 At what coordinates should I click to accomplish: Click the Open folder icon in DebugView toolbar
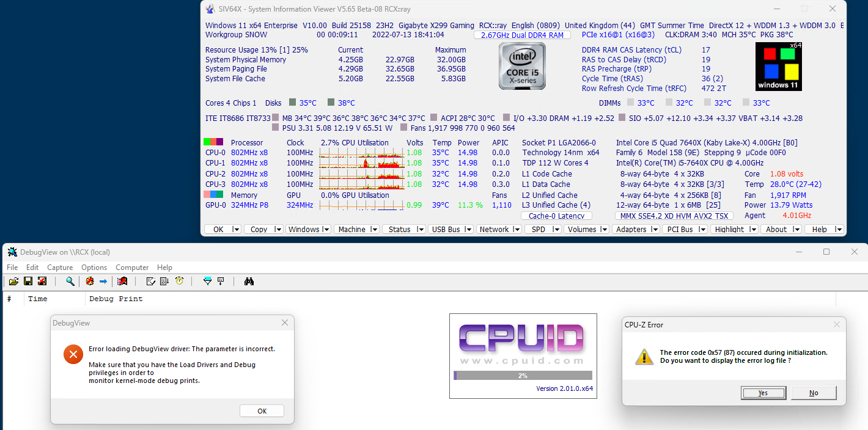tap(13, 281)
